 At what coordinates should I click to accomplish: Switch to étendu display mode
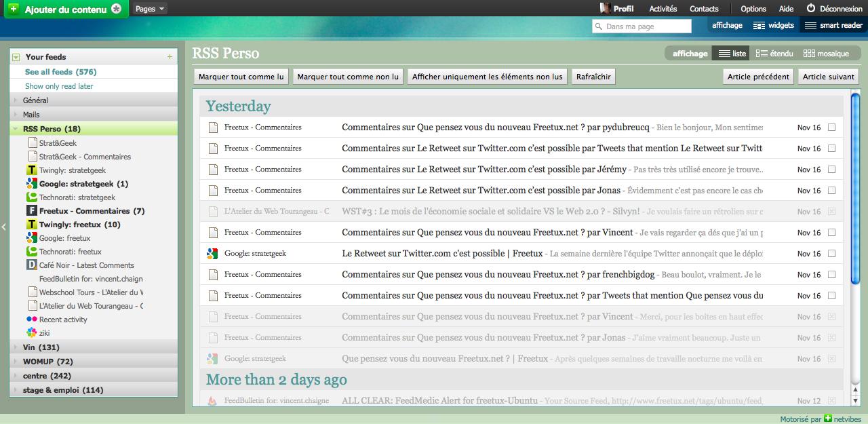pos(774,54)
